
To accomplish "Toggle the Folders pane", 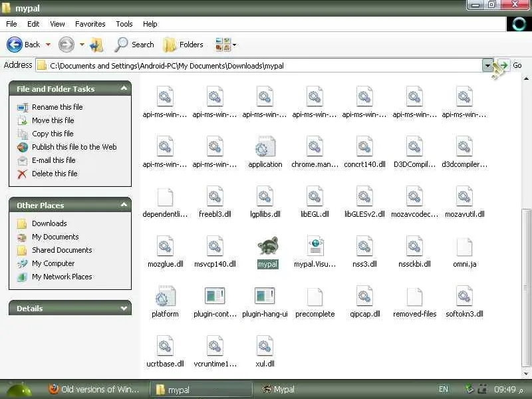I will [x=184, y=45].
